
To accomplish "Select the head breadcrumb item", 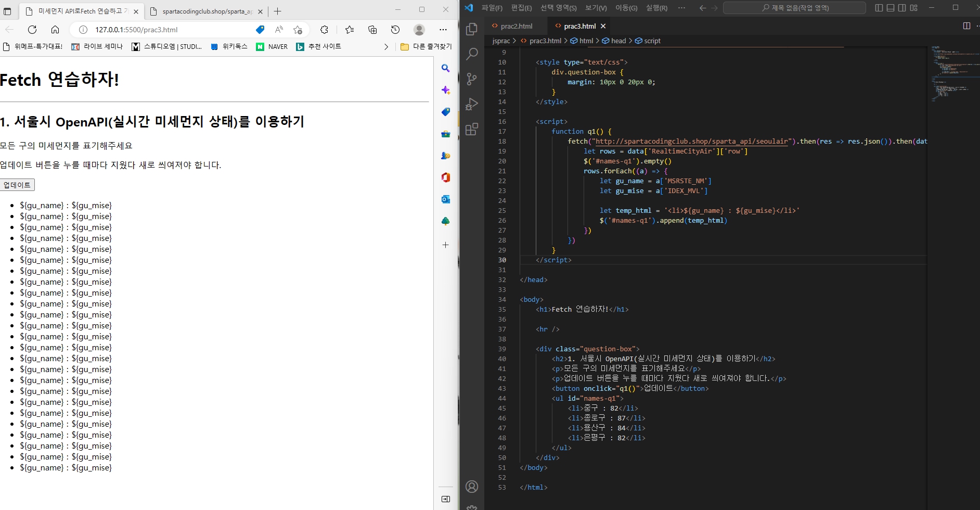I will click(614, 41).
